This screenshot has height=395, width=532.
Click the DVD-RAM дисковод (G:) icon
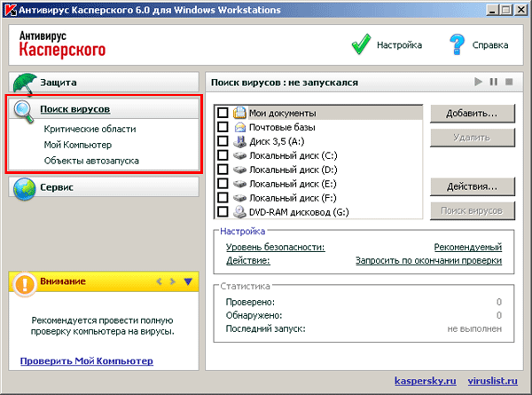[239, 212]
